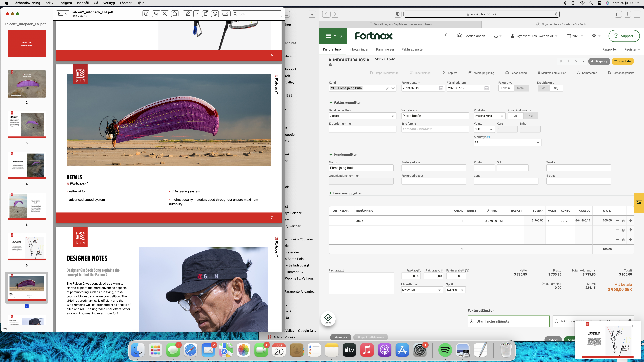
Task: Click the Makulera button
Action: pyautogui.click(x=340, y=337)
